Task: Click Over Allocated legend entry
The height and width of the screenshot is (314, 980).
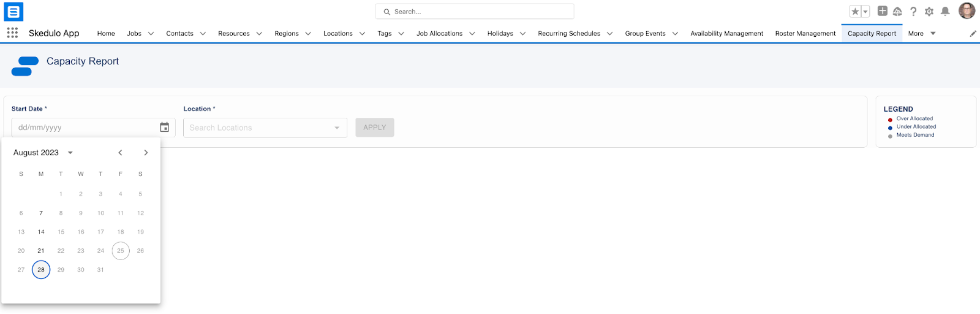Action: point(911,119)
